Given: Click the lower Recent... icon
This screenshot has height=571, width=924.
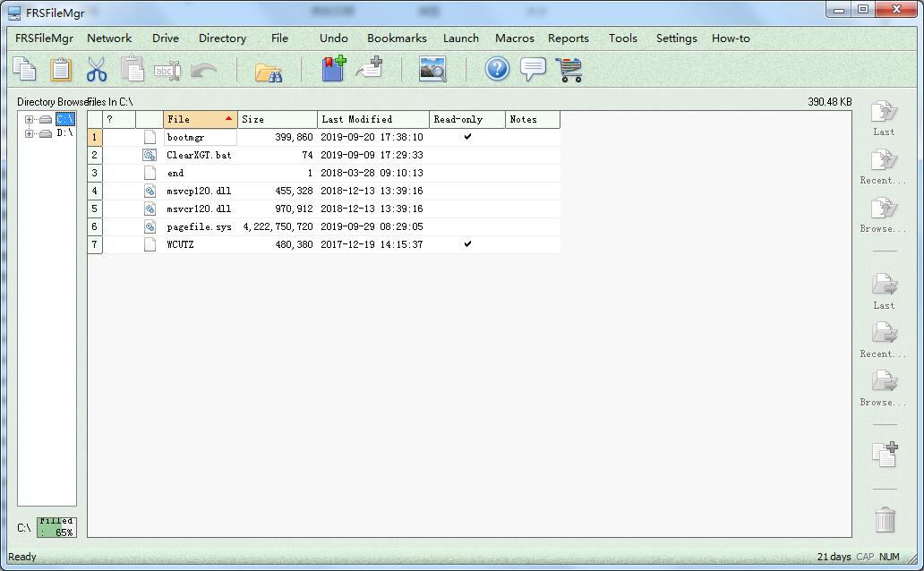Looking at the screenshot, I should [x=884, y=333].
